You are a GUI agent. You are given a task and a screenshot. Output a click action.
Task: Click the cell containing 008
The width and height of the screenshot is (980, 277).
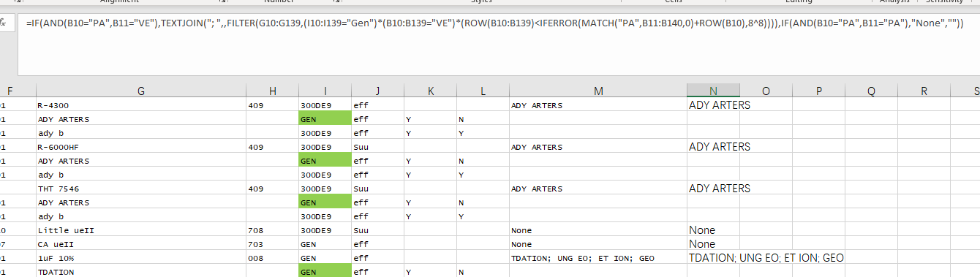(272, 258)
